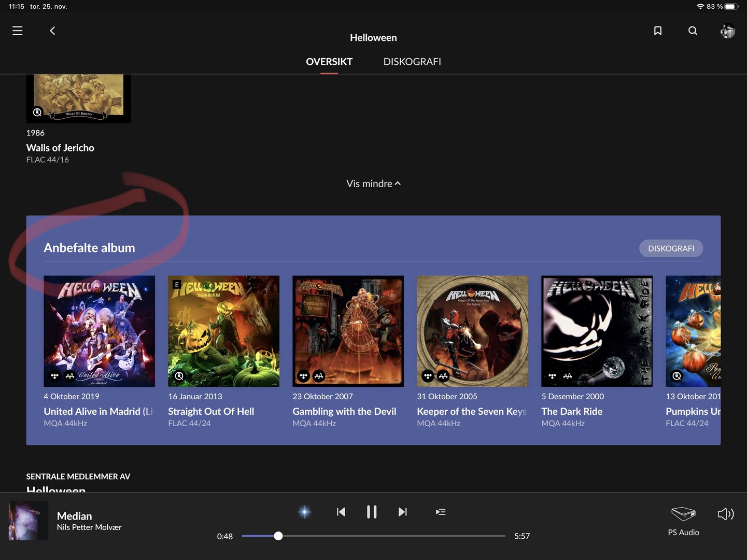Open the Keeper of the Seven Keys cover

coord(472,331)
